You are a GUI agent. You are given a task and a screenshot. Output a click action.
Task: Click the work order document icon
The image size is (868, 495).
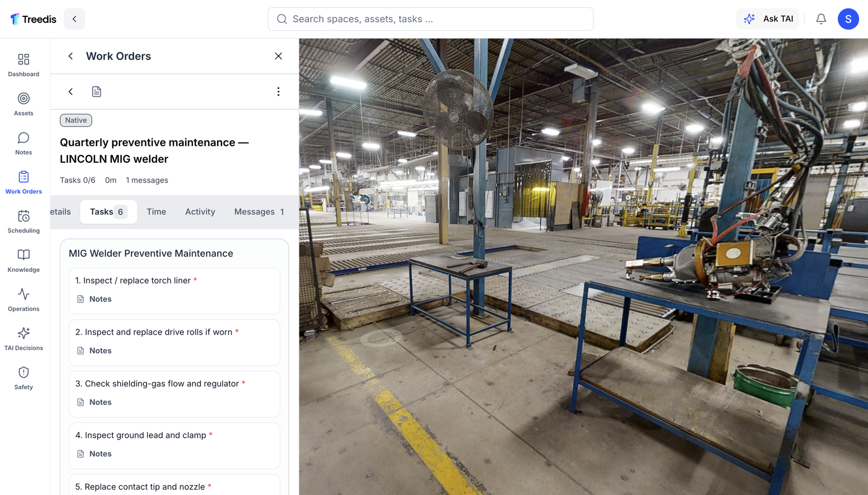(x=97, y=92)
